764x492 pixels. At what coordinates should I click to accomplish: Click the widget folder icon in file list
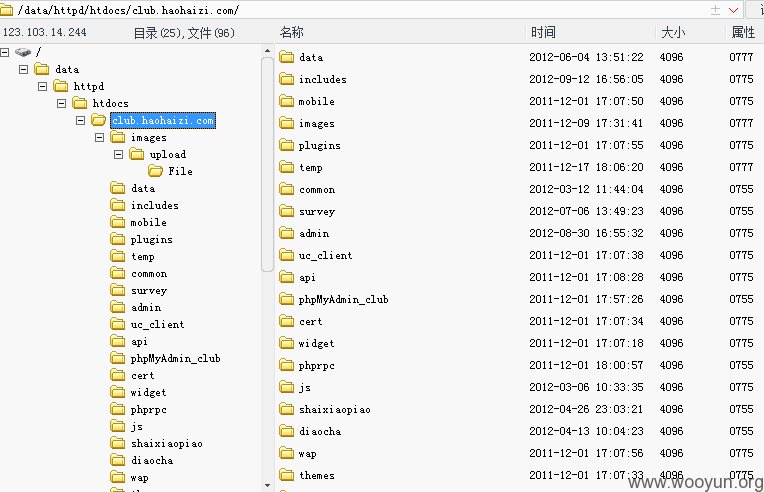click(286, 343)
